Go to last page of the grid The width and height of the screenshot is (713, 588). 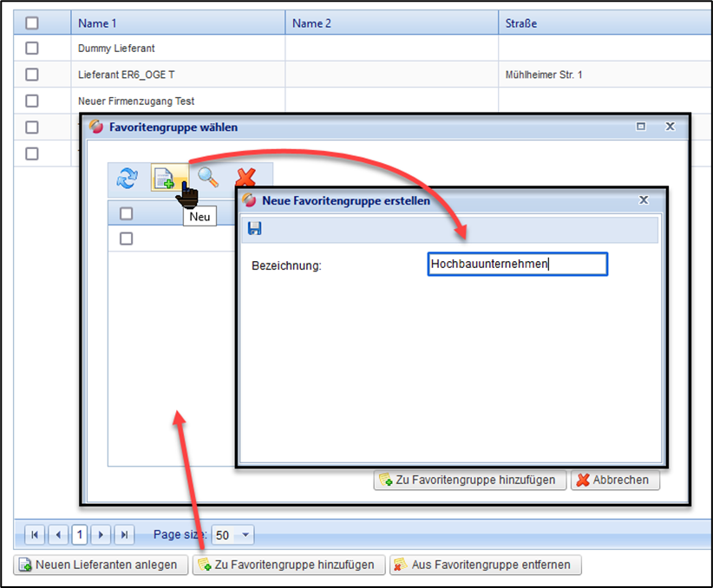coord(124,535)
